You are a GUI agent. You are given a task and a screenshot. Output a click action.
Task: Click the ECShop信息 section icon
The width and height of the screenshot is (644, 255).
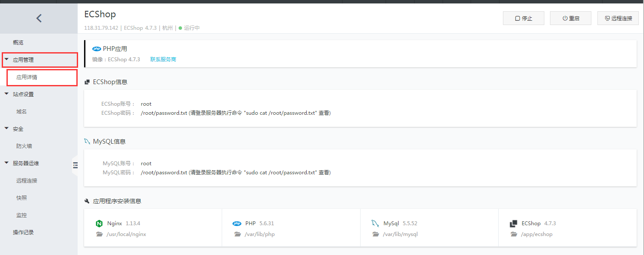[x=87, y=82]
